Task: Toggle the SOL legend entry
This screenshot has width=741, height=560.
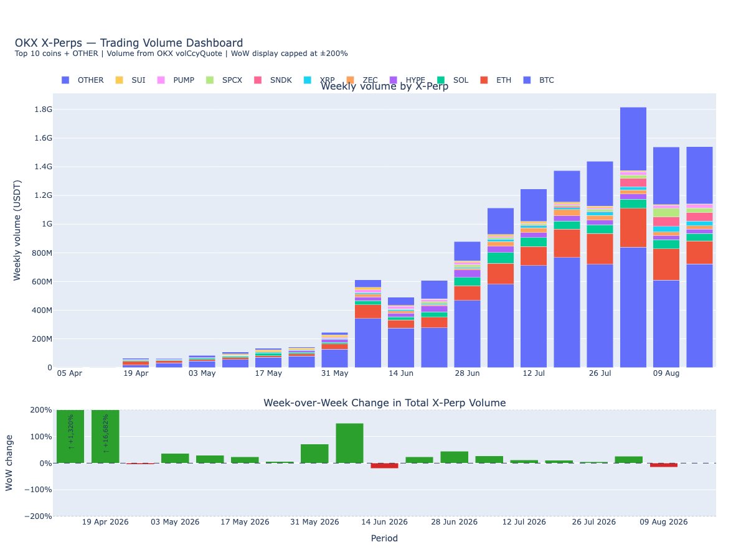Action: pos(453,80)
